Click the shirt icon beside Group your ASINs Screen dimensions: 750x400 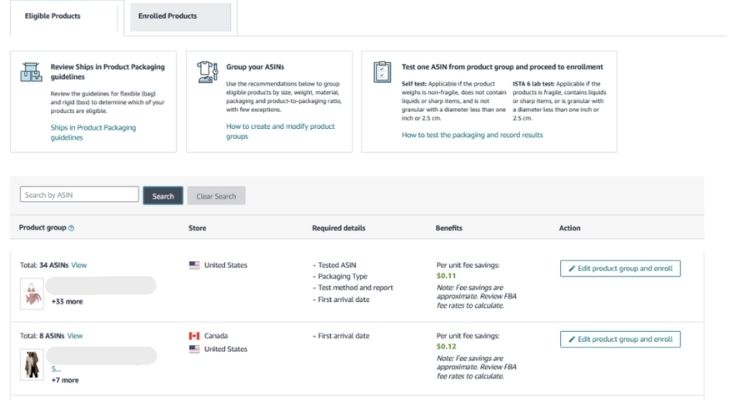(x=207, y=72)
